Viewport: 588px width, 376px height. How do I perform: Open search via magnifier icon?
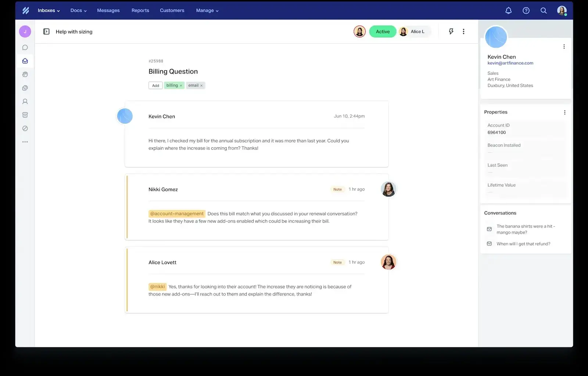click(x=544, y=11)
